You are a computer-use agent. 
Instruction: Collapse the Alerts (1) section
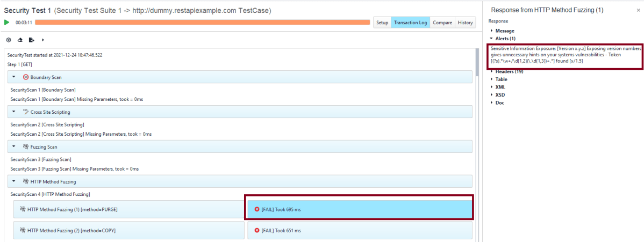click(x=491, y=39)
